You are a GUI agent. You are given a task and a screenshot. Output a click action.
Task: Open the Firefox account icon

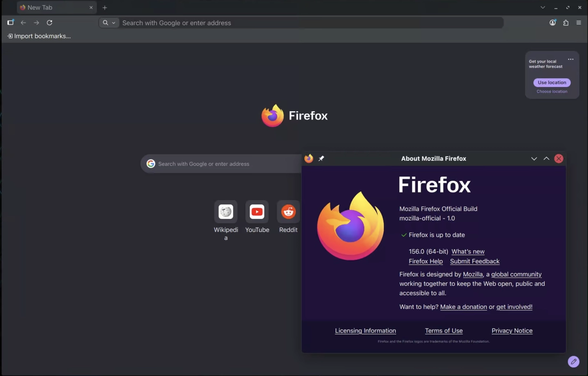tap(552, 23)
